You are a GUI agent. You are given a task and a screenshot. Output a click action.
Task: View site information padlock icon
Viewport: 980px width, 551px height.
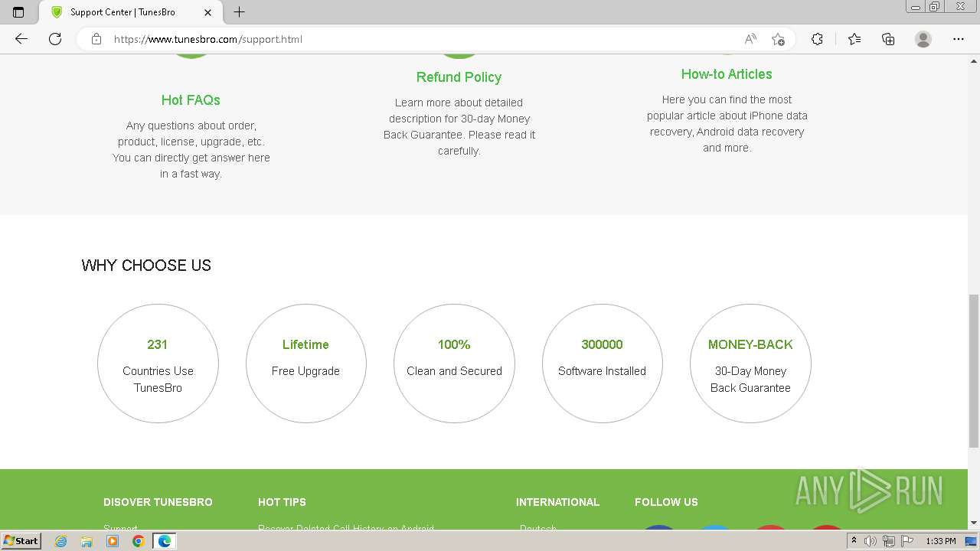(96, 39)
